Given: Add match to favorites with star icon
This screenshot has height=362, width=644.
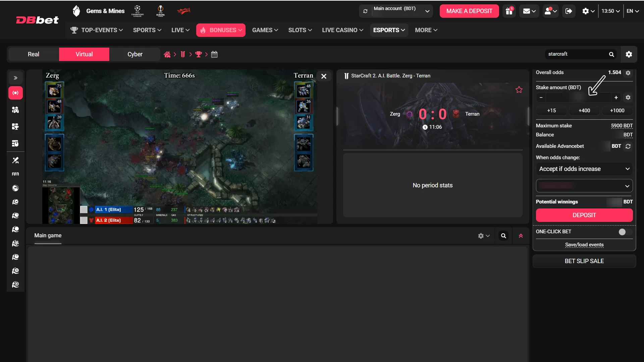Looking at the screenshot, I should coord(519,90).
